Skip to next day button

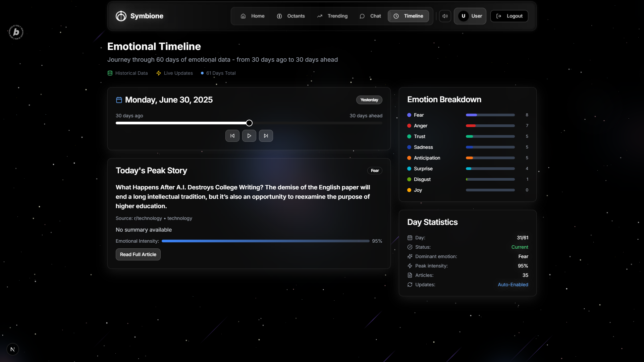click(266, 136)
